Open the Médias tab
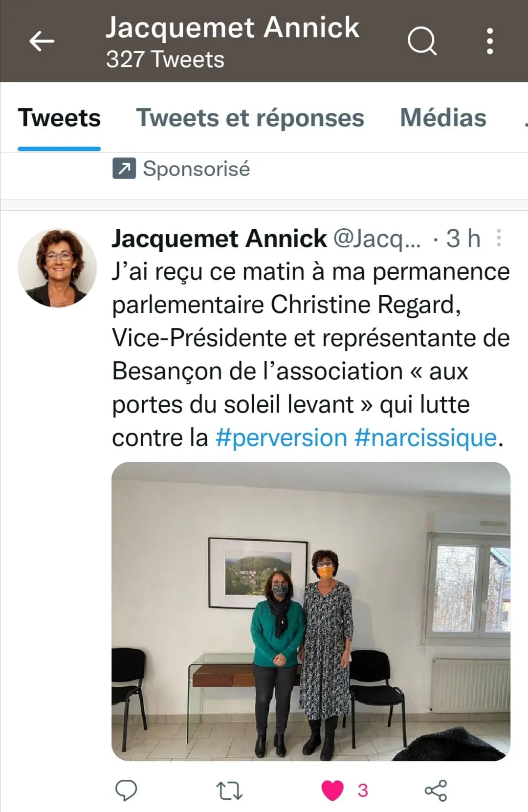Screen dimensions: 528x812 [443, 118]
